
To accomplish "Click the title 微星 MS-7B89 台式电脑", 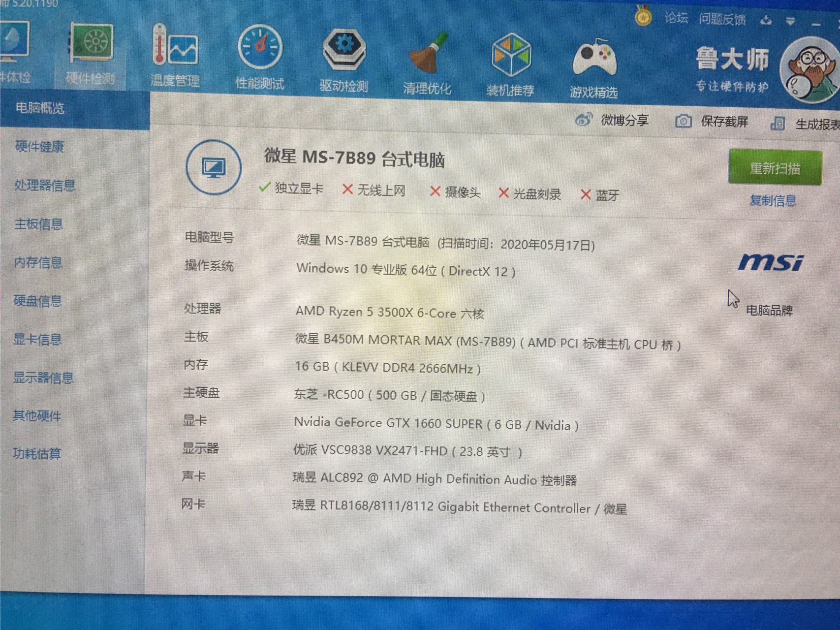I will click(355, 158).
